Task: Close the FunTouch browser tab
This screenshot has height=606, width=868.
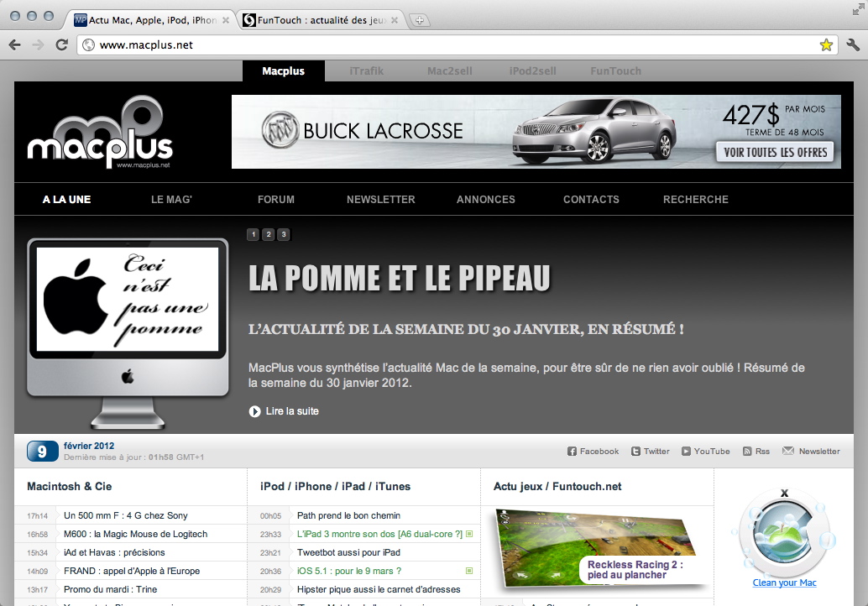Action: click(x=395, y=20)
